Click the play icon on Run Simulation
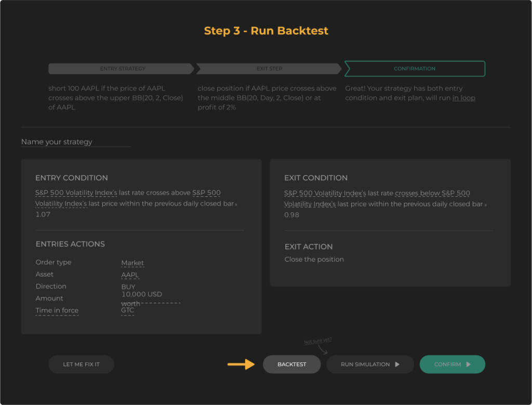Image resolution: width=532 pixels, height=405 pixels. tap(397, 365)
